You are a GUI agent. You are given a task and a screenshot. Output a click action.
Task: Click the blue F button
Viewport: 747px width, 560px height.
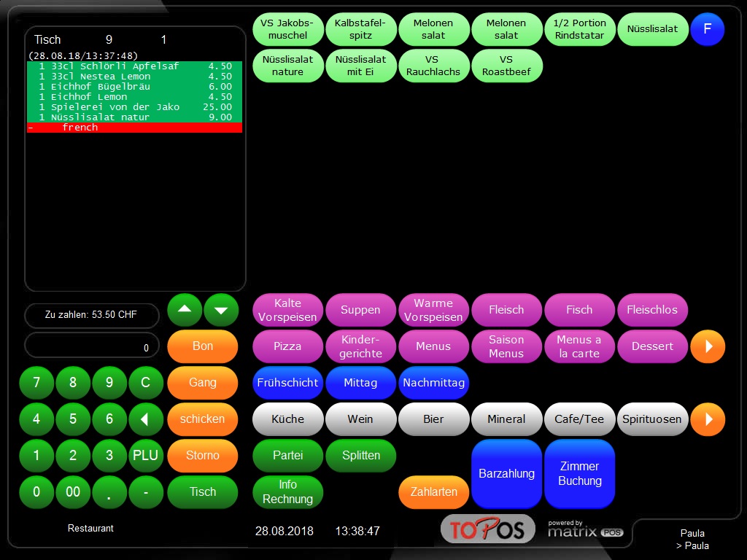707,29
